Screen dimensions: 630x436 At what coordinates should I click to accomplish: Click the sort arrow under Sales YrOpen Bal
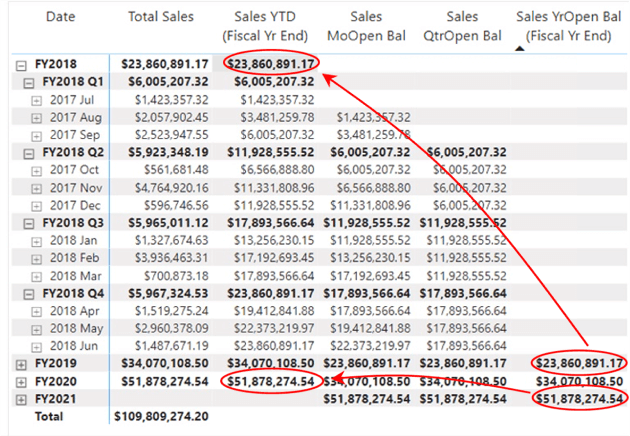coord(521,48)
